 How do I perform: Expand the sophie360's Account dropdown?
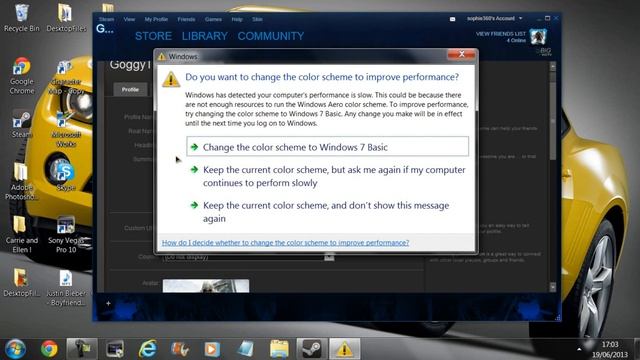click(520, 18)
